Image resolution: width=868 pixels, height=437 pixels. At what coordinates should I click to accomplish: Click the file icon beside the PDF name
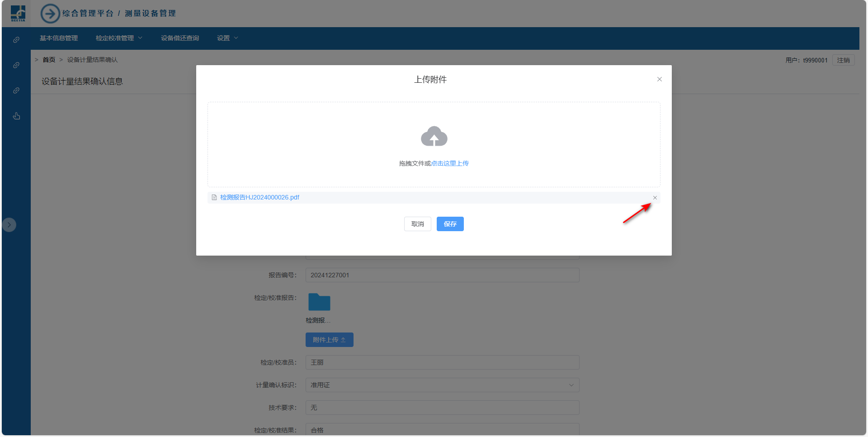tap(214, 198)
